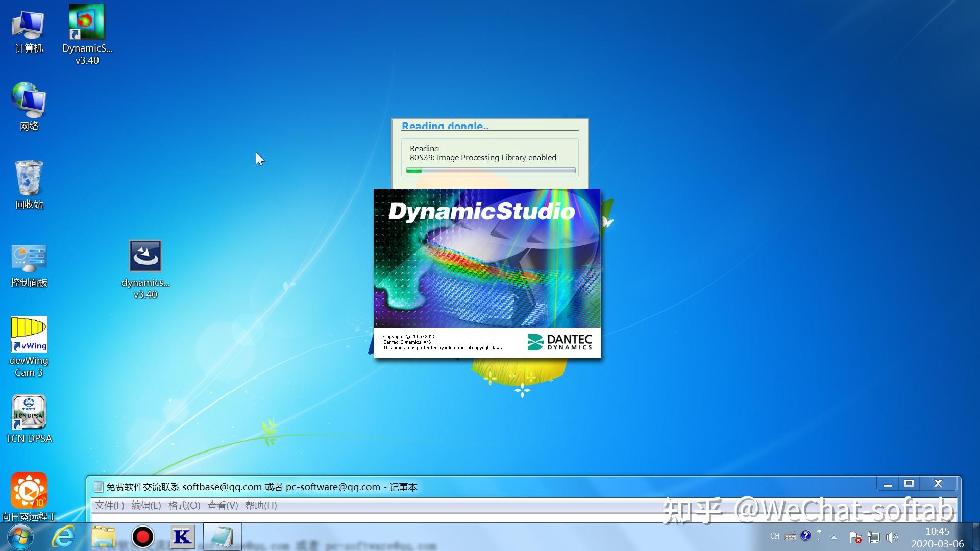Switch input language via the CH indicator
This screenshot has height=551, width=980.
pos(775,537)
